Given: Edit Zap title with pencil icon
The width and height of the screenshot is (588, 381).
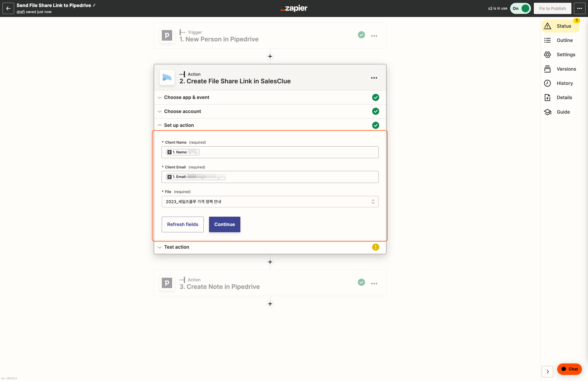Looking at the screenshot, I should [94, 5].
